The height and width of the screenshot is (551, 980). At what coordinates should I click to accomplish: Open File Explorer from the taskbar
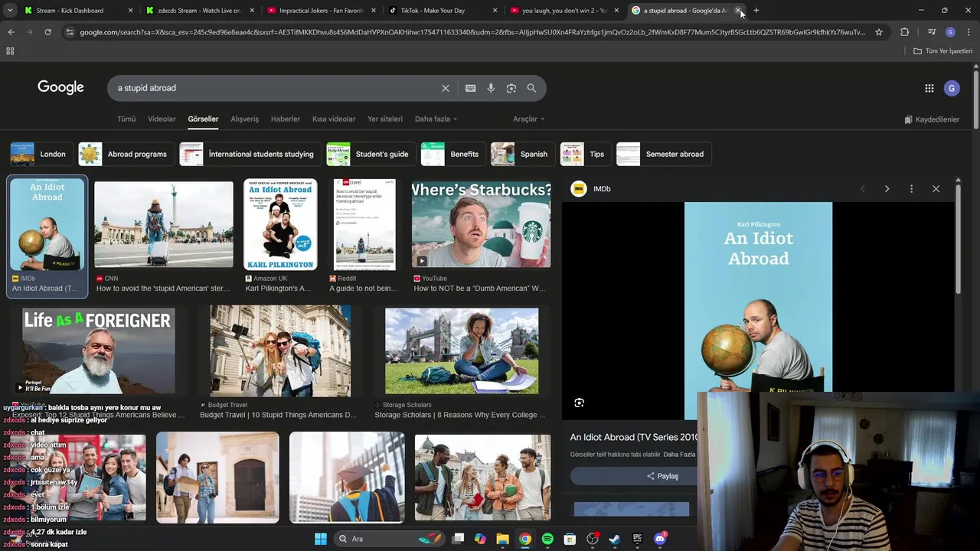(502, 539)
